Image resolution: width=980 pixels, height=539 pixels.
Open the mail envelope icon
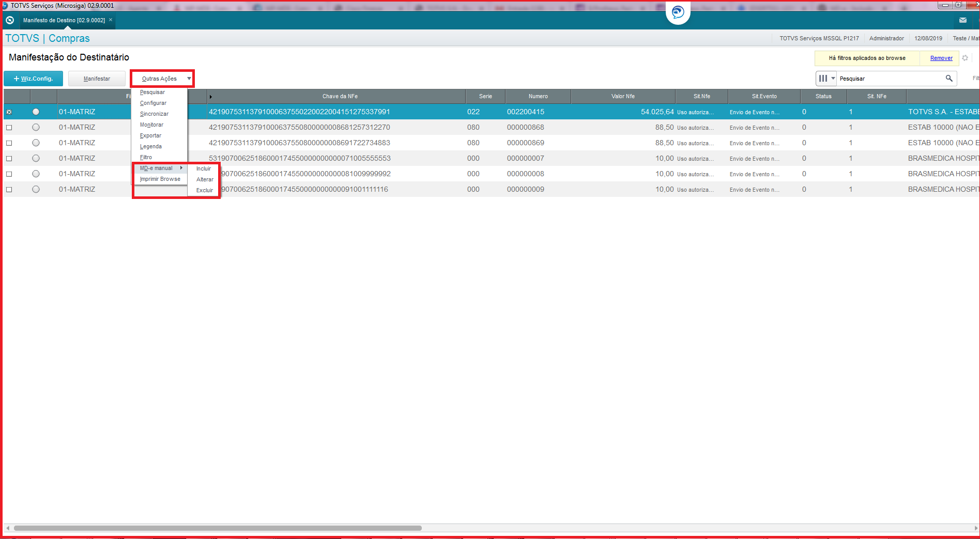pos(962,20)
